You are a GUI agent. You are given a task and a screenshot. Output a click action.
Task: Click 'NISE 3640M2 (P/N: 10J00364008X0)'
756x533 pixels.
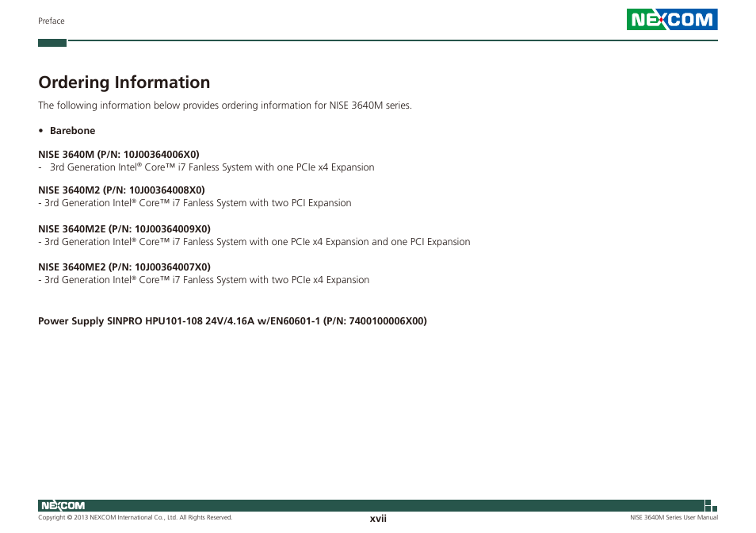(121, 190)
